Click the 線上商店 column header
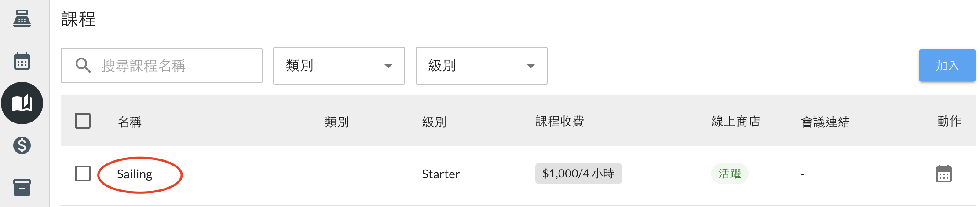Viewport: 980px width, 207px height. (735, 122)
